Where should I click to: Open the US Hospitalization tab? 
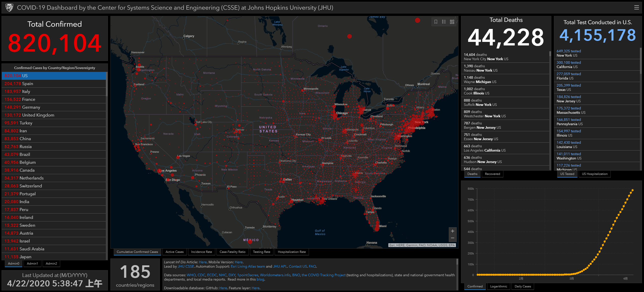595,174
